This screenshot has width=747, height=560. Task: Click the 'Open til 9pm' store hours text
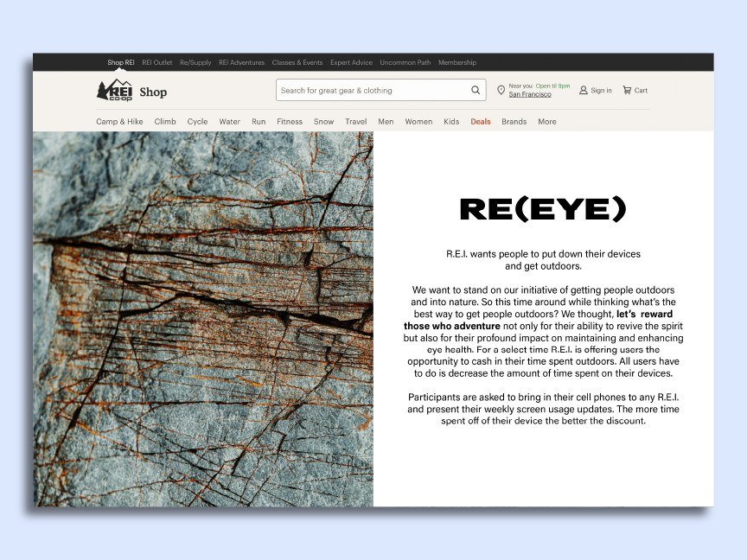tap(552, 86)
